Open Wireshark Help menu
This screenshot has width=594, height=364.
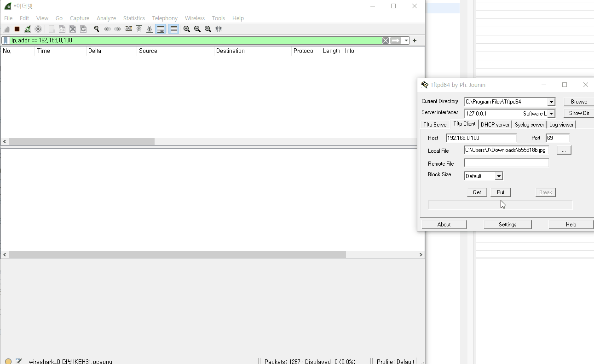click(238, 18)
